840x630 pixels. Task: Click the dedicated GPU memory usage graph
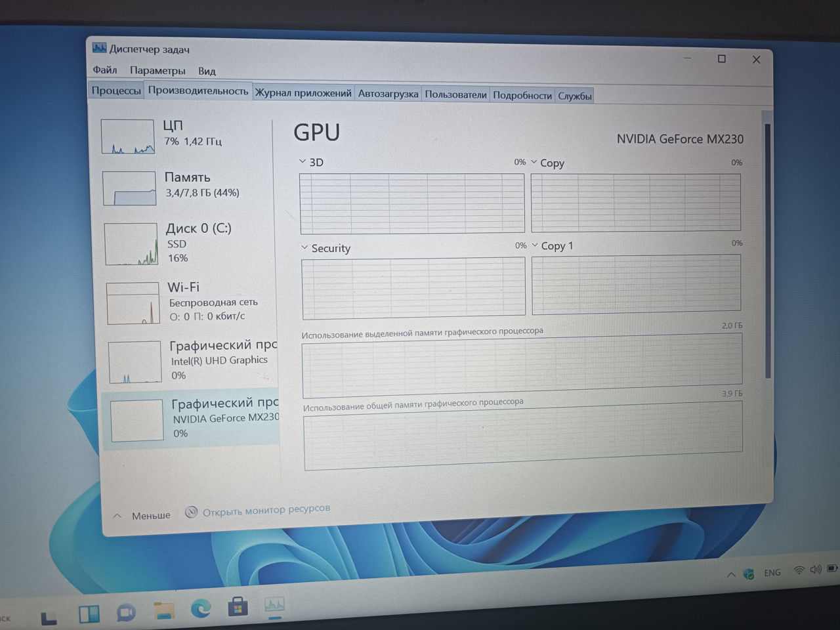pyautogui.click(x=522, y=365)
